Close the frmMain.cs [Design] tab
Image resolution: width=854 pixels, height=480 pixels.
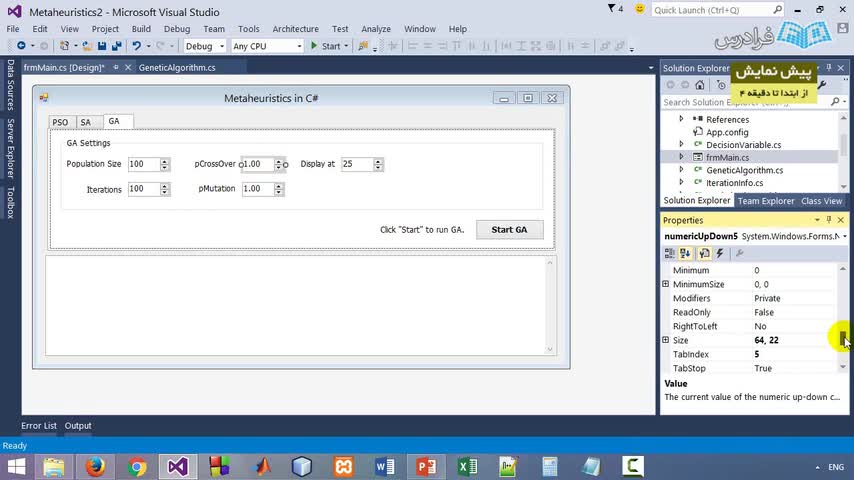pyautogui.click(x=128, y=68)
